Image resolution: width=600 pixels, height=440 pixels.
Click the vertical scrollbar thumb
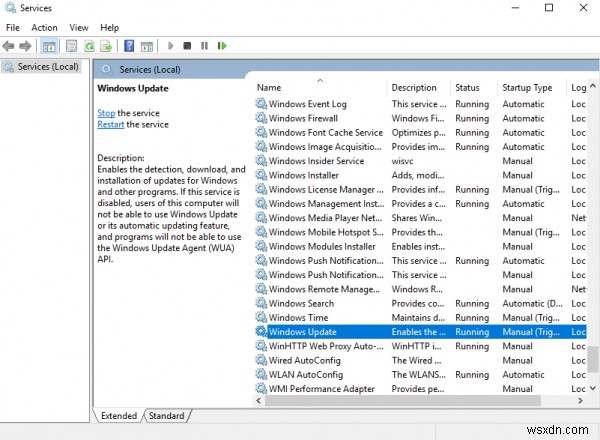[593, 359]
